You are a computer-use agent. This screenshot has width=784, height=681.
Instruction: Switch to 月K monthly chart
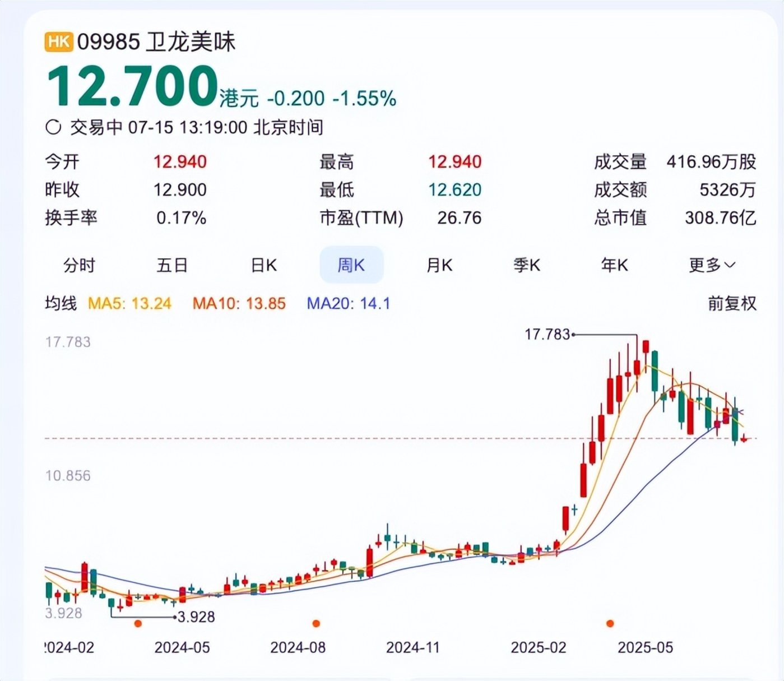tap(439, 265)
